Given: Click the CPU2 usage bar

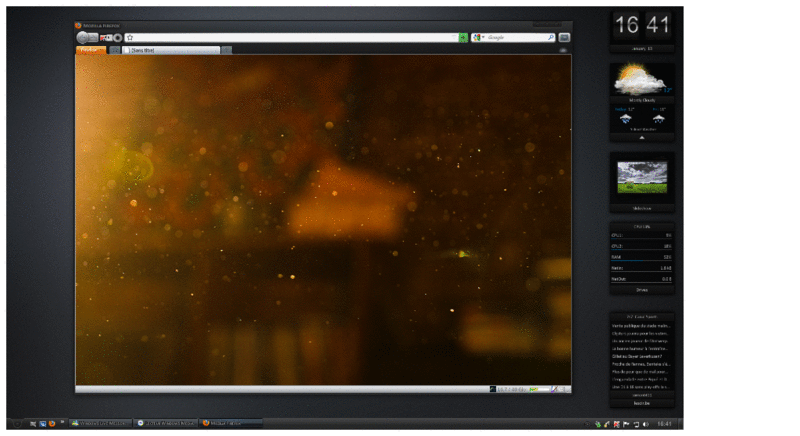Looking at the screenshot, I should tap(641, 247).
